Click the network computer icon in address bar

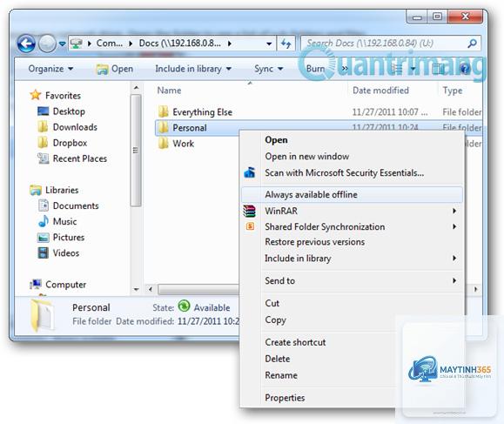77,44
